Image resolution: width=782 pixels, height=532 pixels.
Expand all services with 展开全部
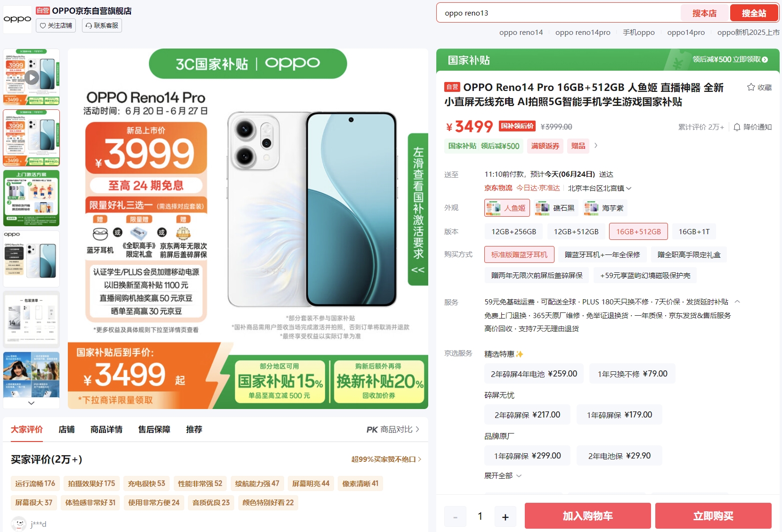click(x=503, y=475)
